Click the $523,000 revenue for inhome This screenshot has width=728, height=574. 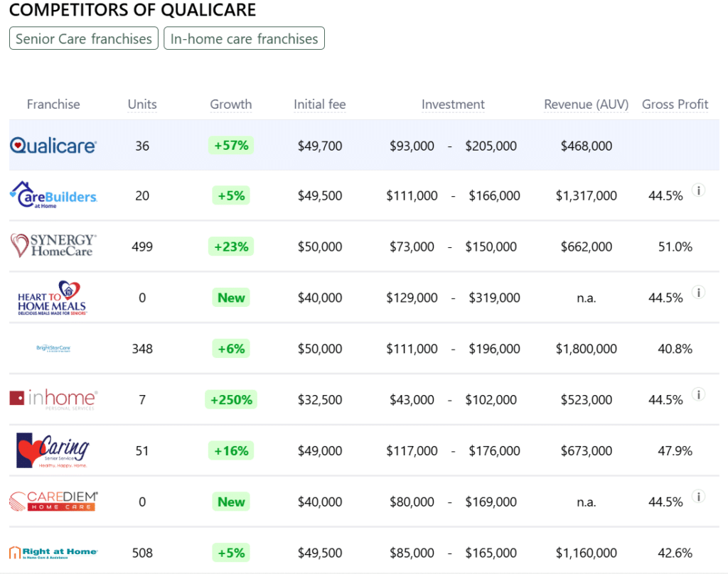click(587, 399)
